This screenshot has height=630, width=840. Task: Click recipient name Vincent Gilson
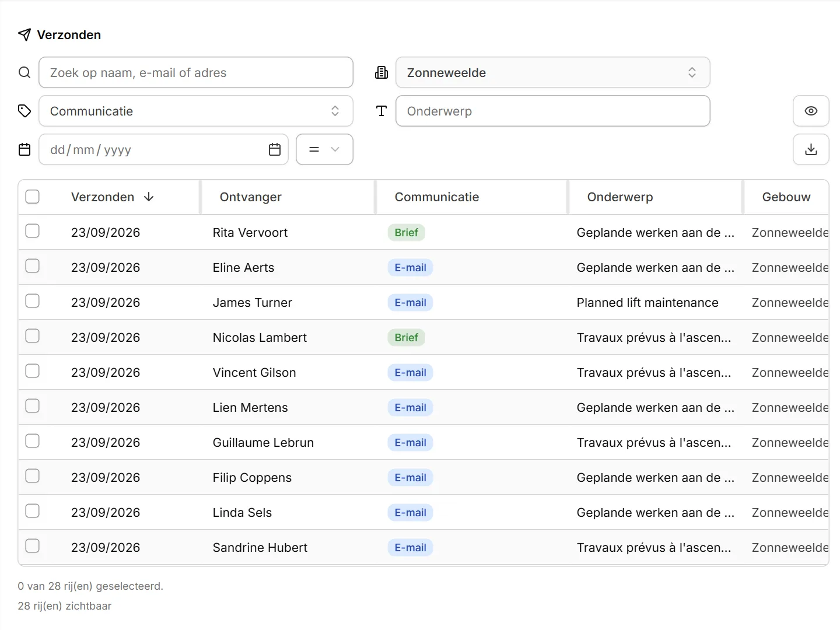[254, 373]
